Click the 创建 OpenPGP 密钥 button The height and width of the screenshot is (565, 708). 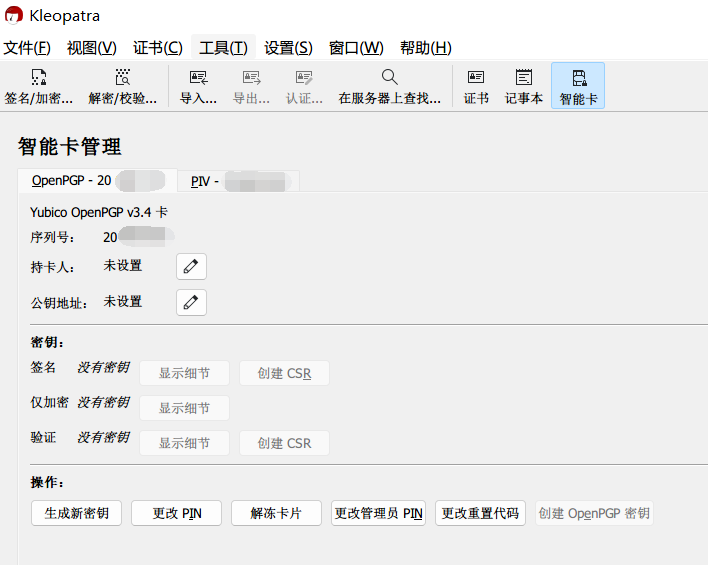coord(594,513)
